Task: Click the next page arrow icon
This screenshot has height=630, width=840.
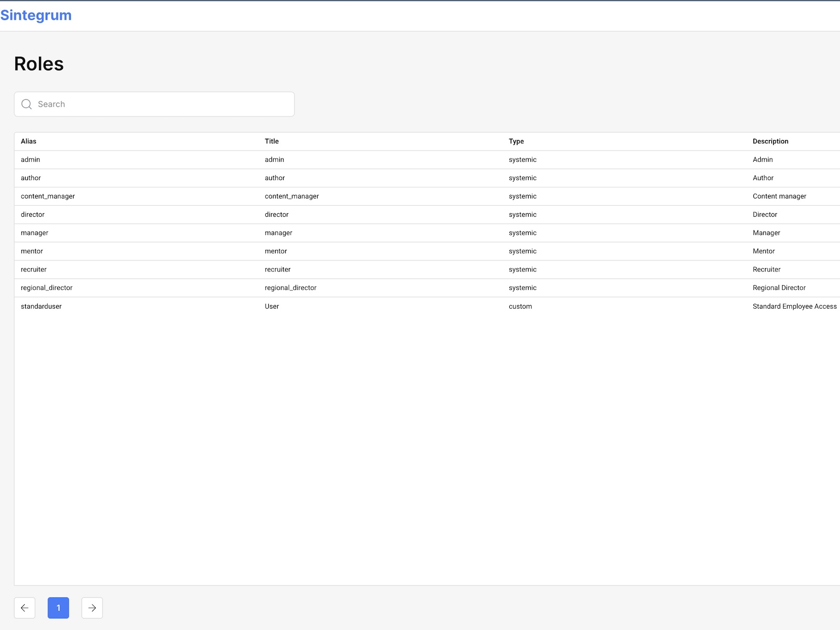Action: pyautogui.click(x=92, y=607)
